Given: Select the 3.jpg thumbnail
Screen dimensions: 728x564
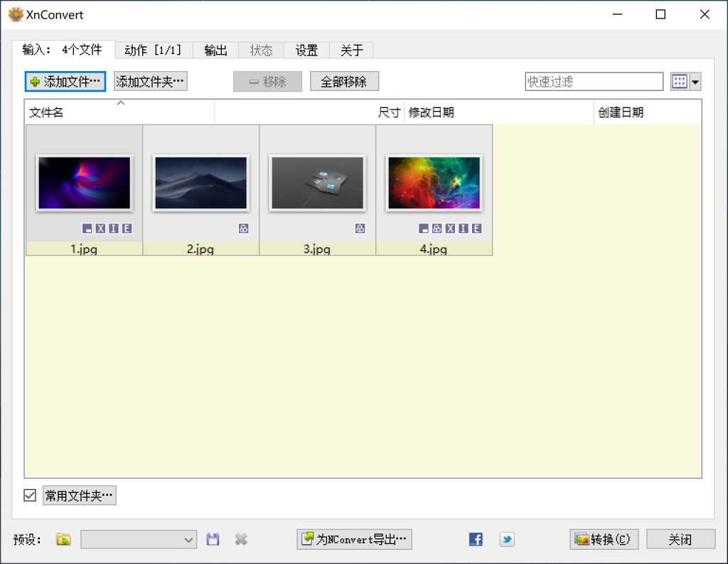Looking at the screenshot, I should 318,183.
